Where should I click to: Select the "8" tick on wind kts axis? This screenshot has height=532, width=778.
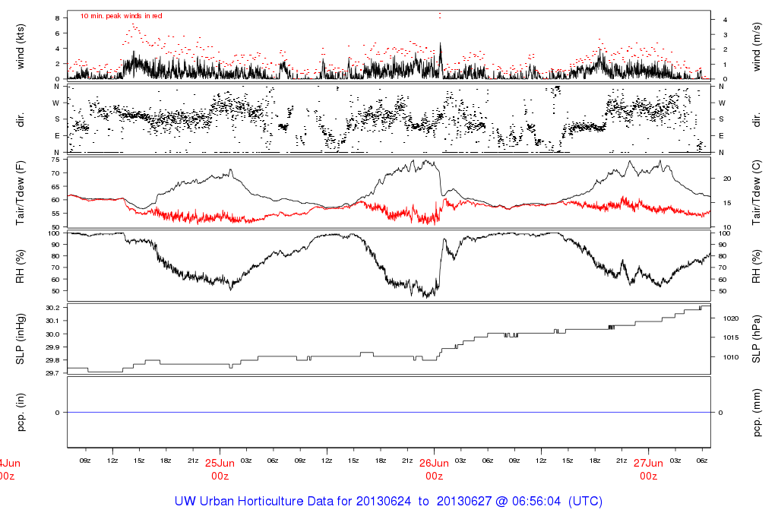(58, 18)
